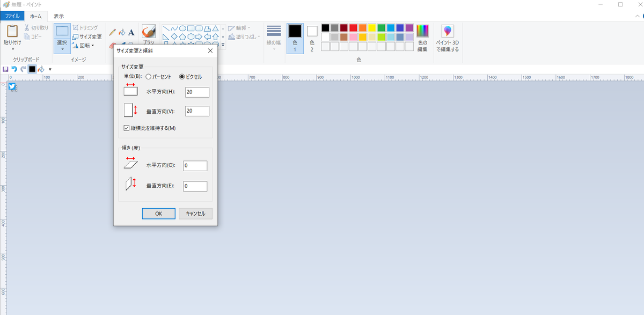644x315 pixels.
Task: Select the Diamond shape
Action: (174, 36)
